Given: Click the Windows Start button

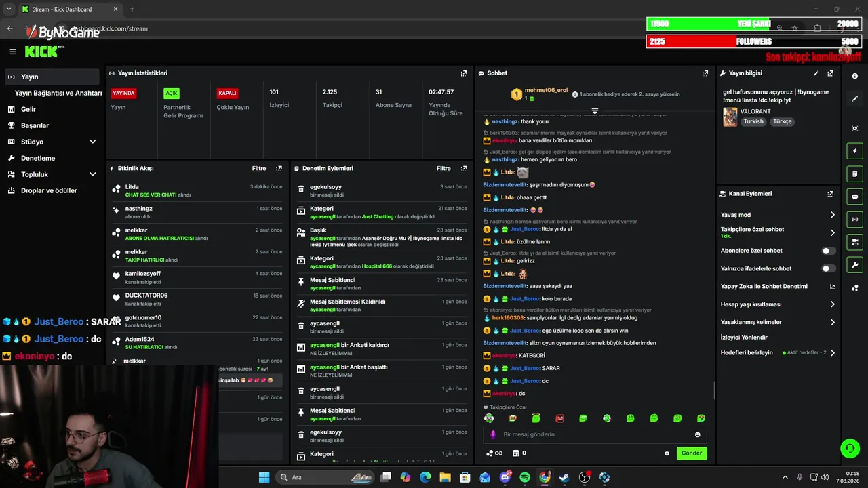Looking at the screenshot, I should click(264, 477).
